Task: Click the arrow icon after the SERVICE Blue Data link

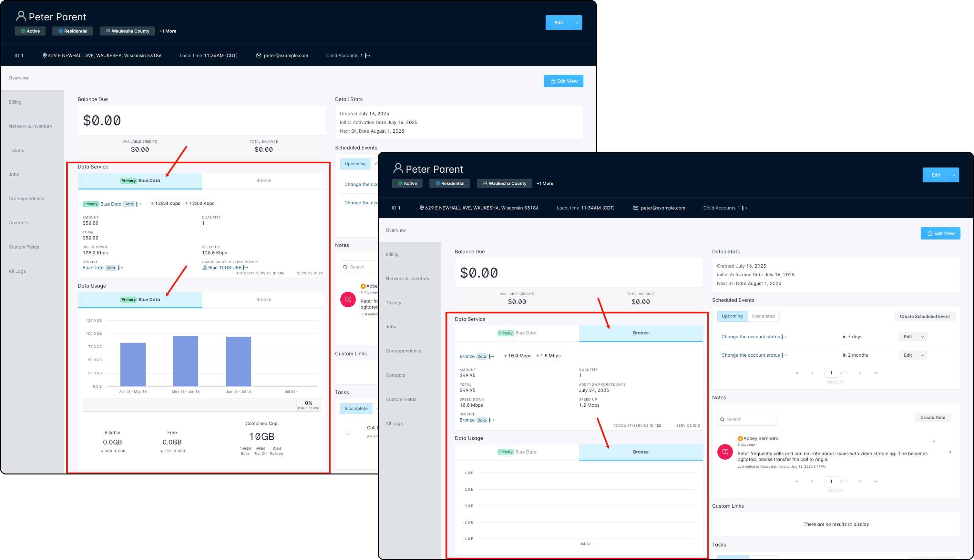Action: click(x=121, y=268)
